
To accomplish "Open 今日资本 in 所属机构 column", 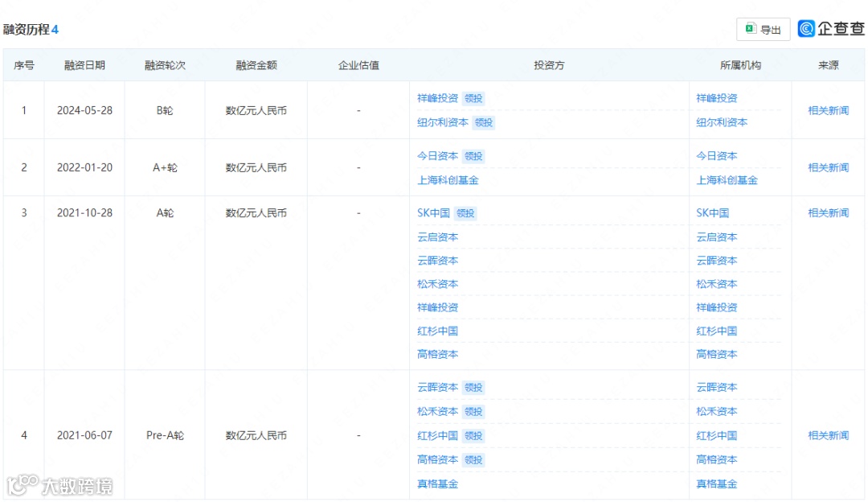I will [x=716, y=156].
